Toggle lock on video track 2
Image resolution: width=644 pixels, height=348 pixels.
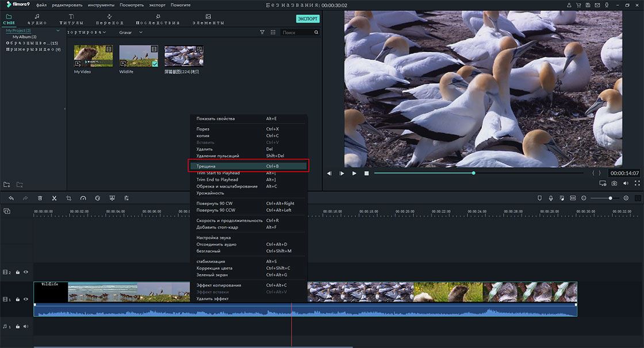pyautogui.click(x=18, y=272)
